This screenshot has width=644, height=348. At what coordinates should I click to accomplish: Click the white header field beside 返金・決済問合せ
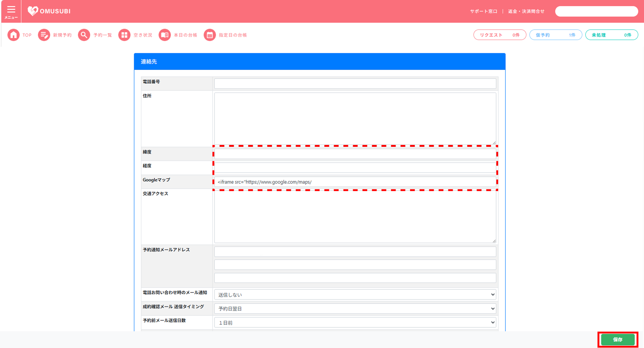597,12
